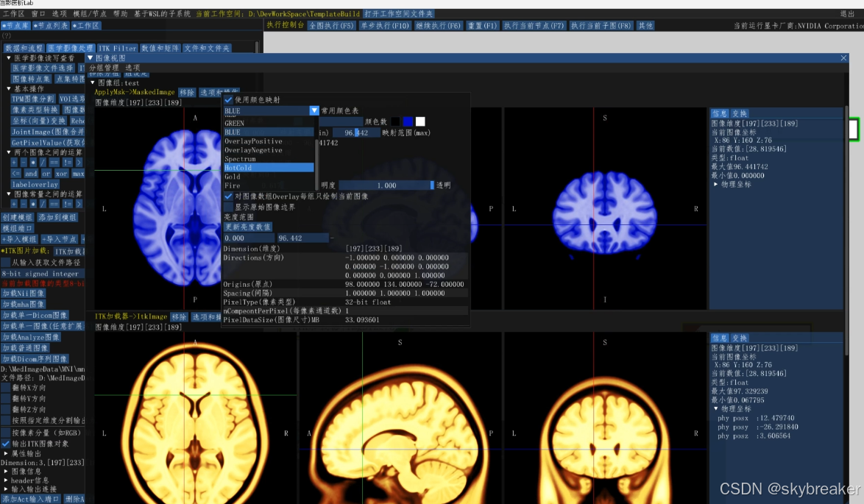The height and width of the screenshot is (504, 864).
Task: Toggle 对图像数组Overlay每组只绘制当前图像 checkbox
Action: [x=228, y=196]
